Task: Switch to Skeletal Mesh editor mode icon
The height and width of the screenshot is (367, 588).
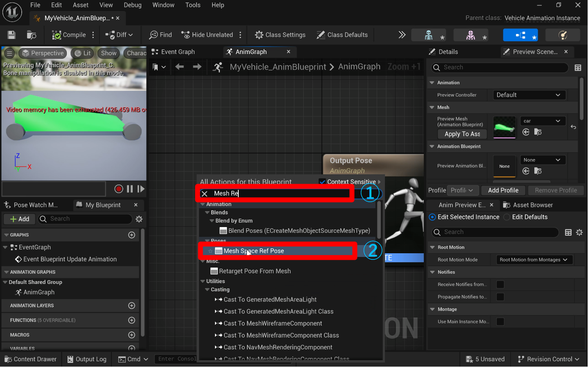Action: tap(471, 35)
